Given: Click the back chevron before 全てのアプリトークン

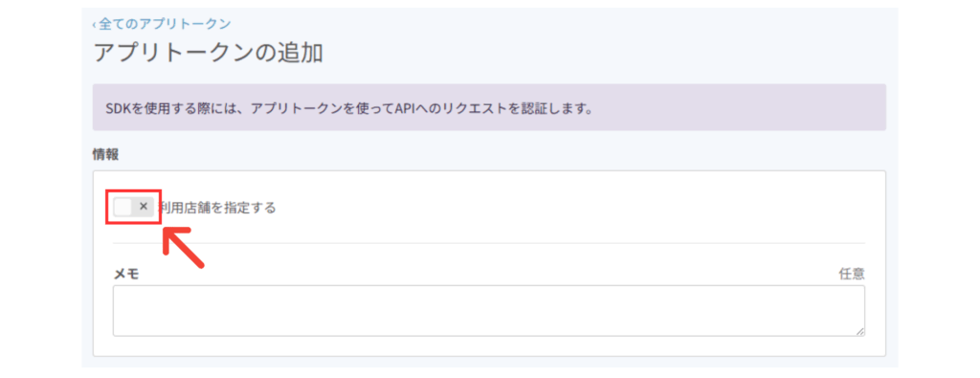Looking at the screenshot, I should click(95, 24).
